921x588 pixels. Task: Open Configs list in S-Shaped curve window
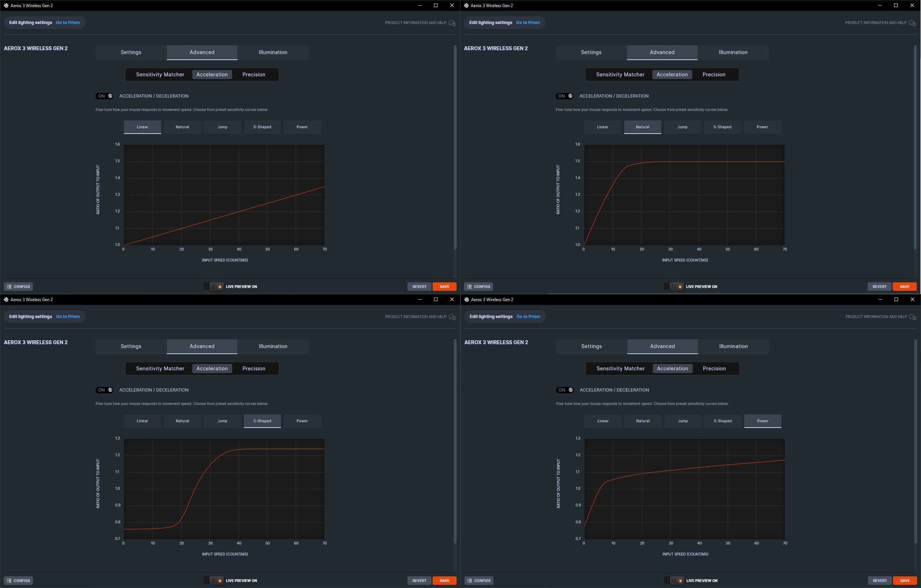tap(18, 580)
